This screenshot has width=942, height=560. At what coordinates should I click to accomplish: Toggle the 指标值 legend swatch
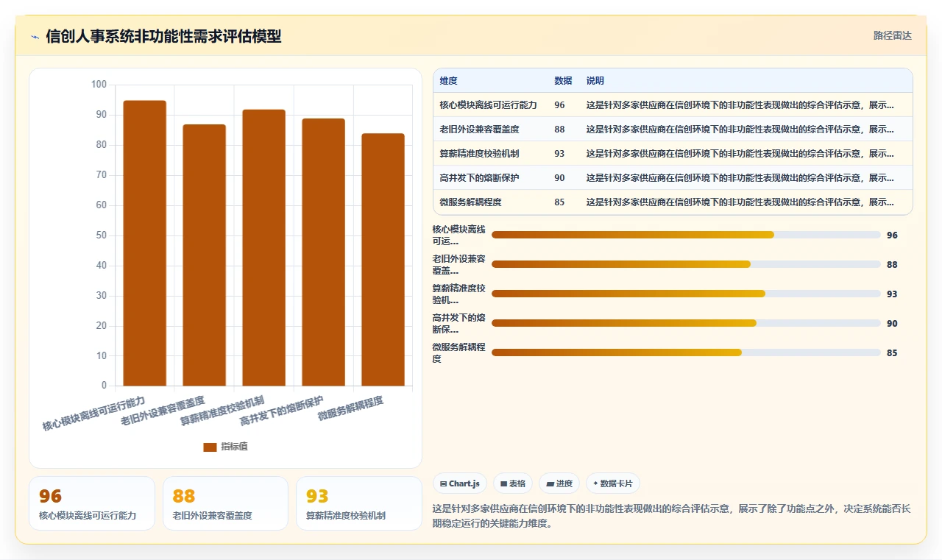pyautogui.click(x=210, y=447)
